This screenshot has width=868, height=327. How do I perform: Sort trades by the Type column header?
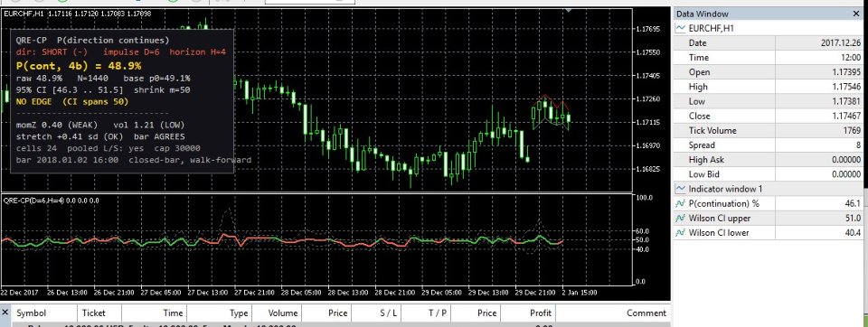219,313
